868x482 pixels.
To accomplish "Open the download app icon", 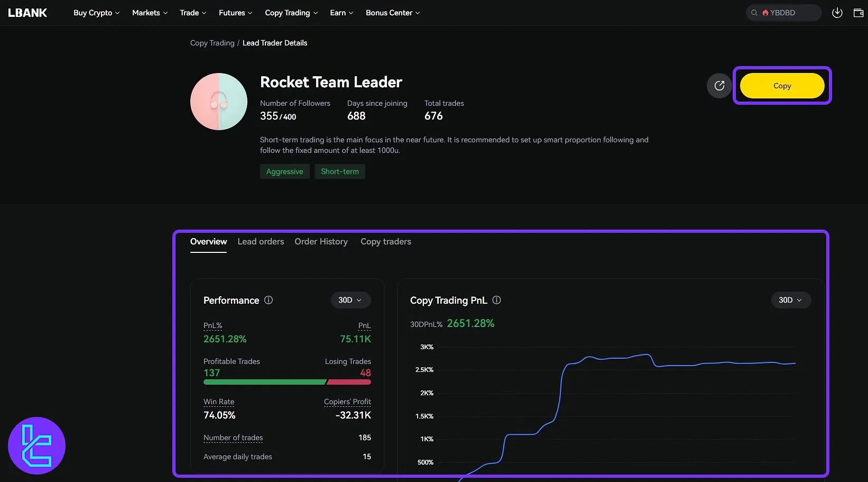I will [837, 13].
